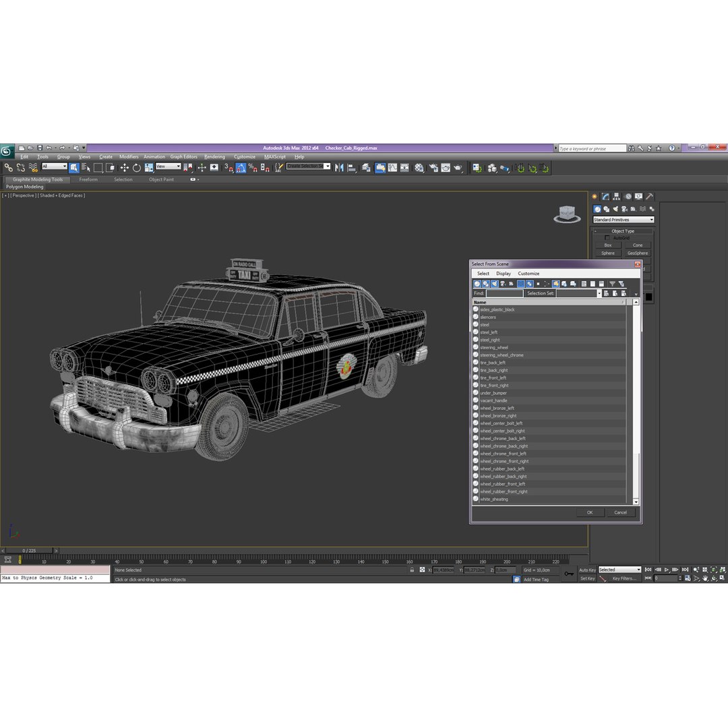This screenshot has height=728, width=728.
Task: Click the Cone primitive button
Action: pyautogui.click(x=638, y=245)
